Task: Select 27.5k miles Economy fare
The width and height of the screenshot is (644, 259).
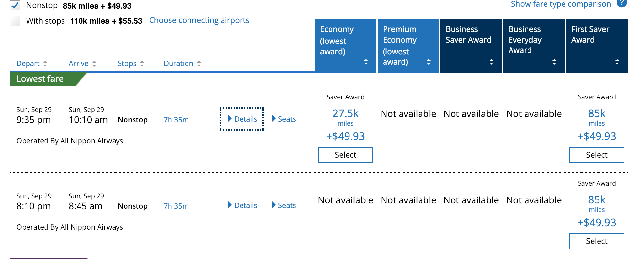Action: [346, 155]
